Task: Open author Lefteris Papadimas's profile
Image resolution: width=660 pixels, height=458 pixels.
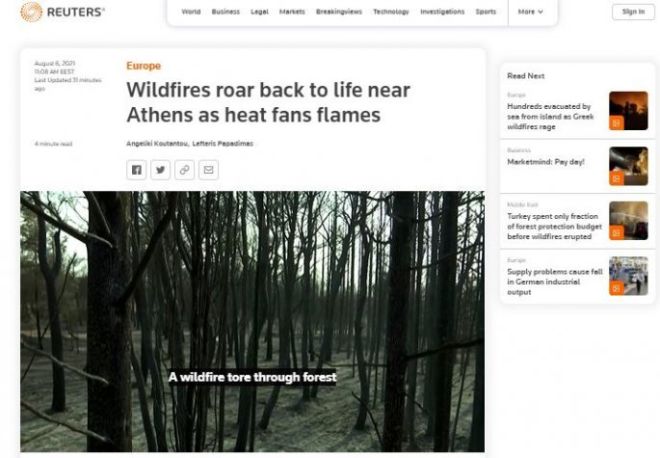Action: [223, 144]
